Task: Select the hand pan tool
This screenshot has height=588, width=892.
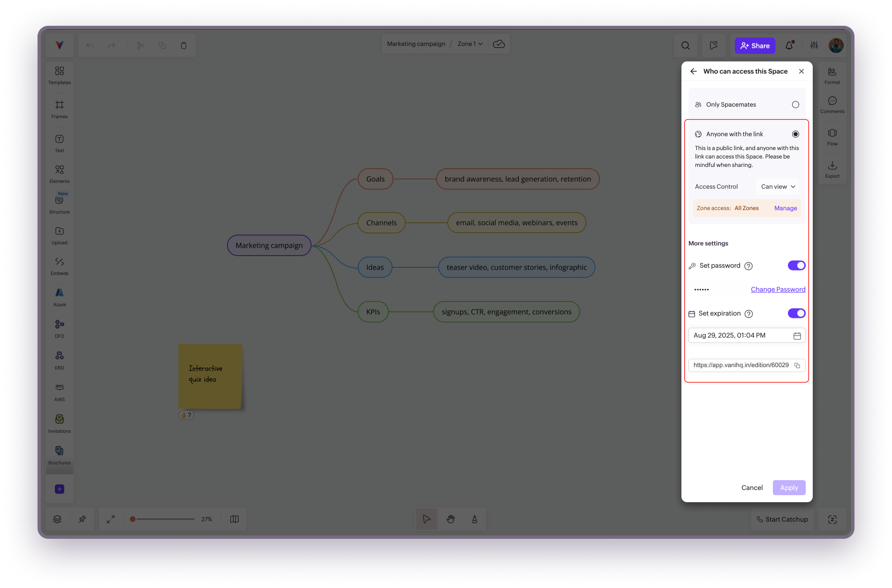Action: 451,519
